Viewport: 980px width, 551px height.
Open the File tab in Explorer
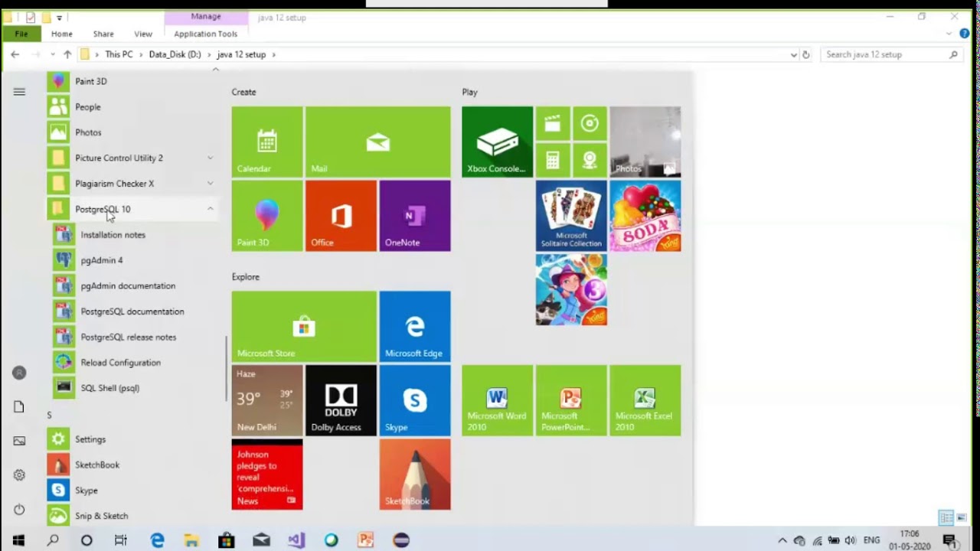pyautogui.click(x=21, y=34)
